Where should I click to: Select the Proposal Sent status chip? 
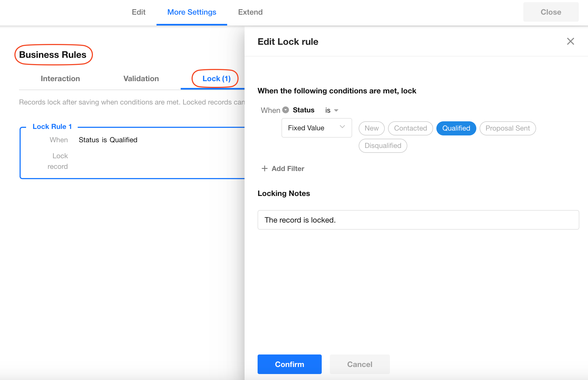pyautogui.click(x=507, y=128)
